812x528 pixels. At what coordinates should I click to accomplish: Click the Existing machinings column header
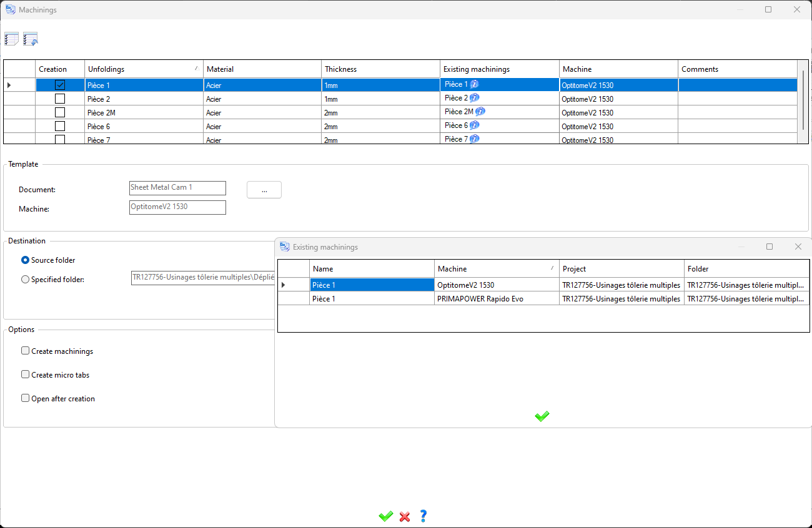pyautogui.click(x=500, y=69)
